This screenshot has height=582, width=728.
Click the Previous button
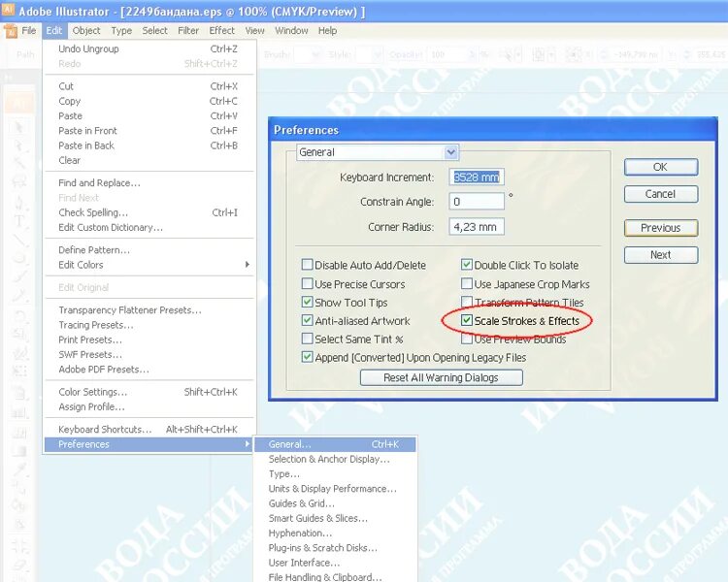661,228
